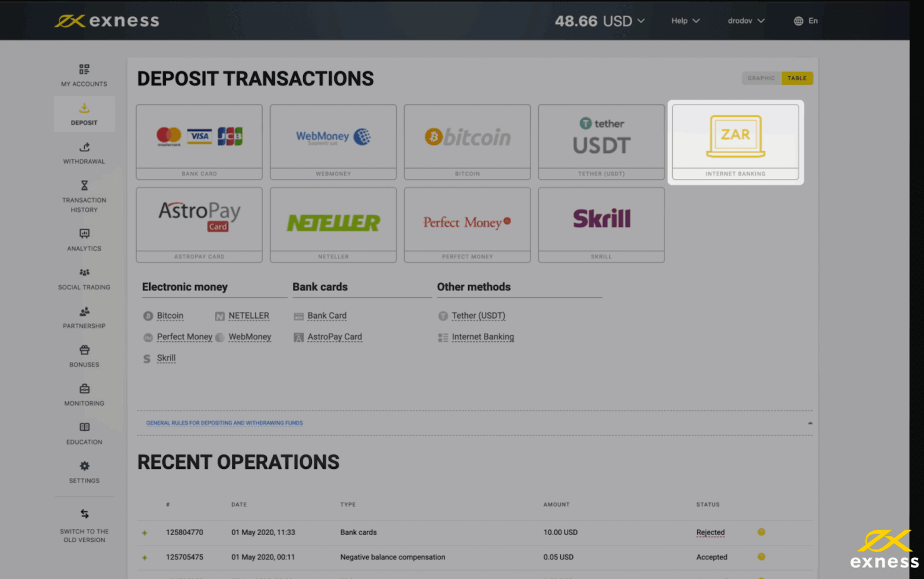Choose the Skrill deposit tile
Image resolution: width=924 pixels, height=579 pixels.
(x=601, y=225)
